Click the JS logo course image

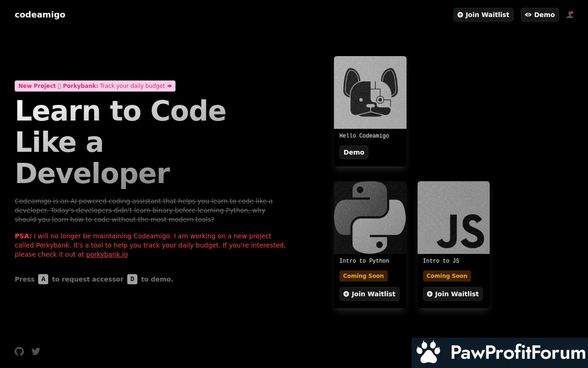coord(453,218)
